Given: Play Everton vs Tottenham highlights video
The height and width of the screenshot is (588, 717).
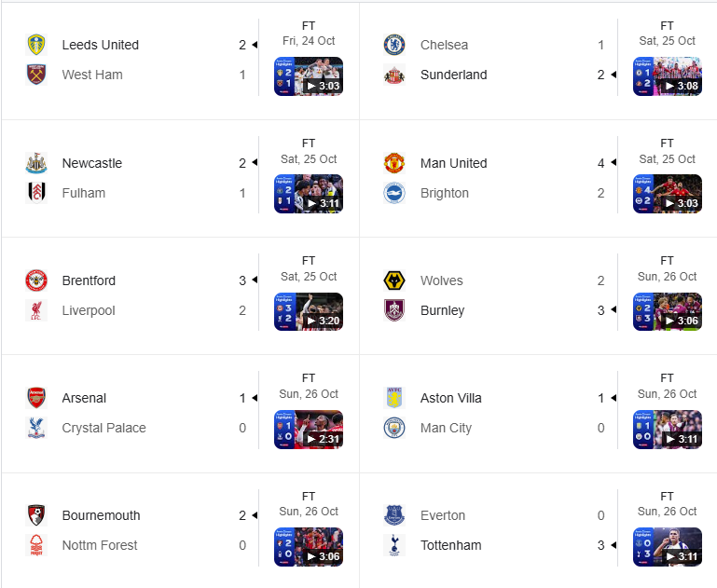Looking at the screenshot, I should [668, 547].
